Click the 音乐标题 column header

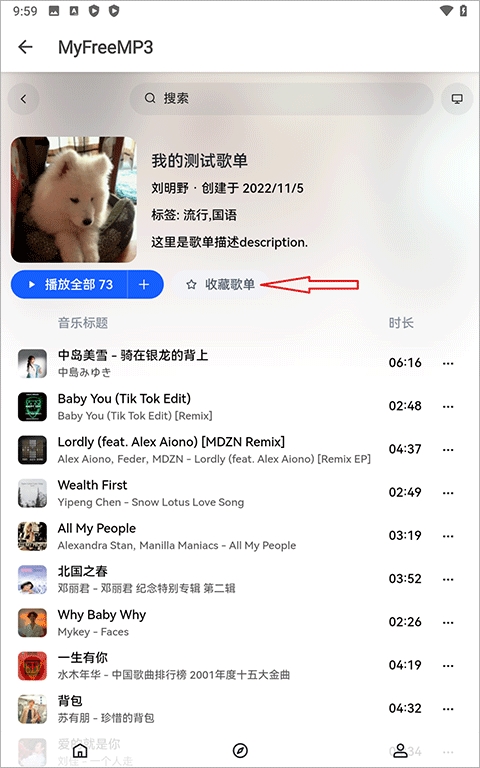[83, 323]
